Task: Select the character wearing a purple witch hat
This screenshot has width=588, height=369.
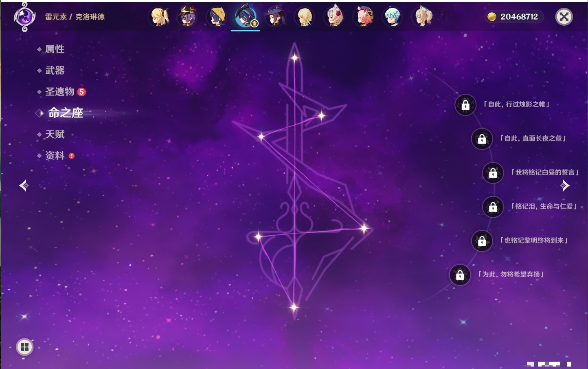Action: coord(275,17)
